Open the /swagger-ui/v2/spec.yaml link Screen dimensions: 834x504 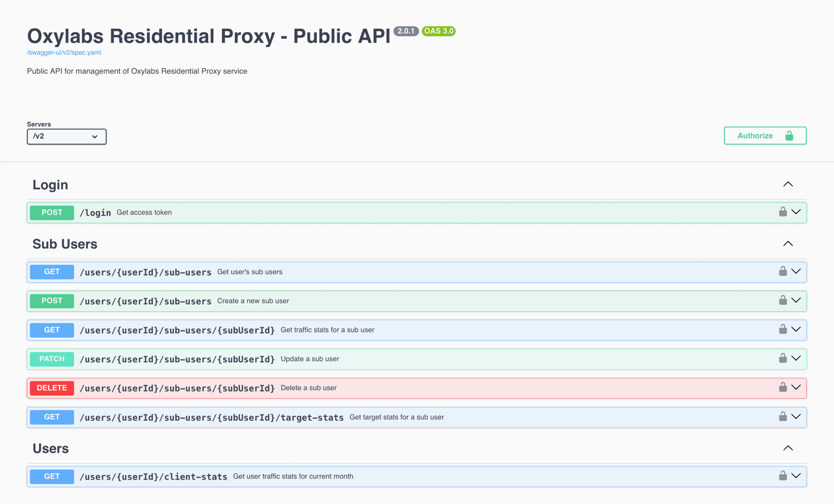[64, 52]
